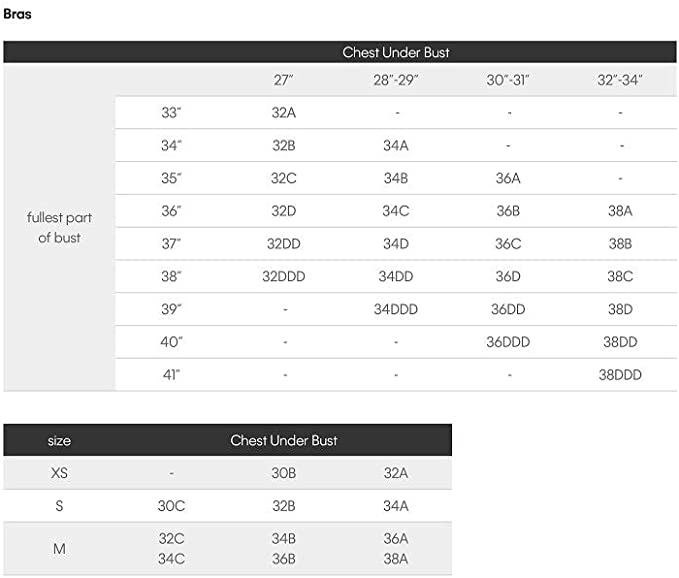Click the 36DDD size cell
679x578 pixels.
coord(508,342)
